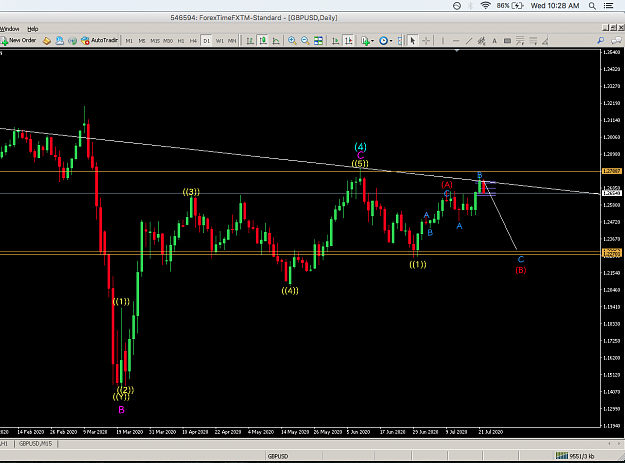The height and width of the screenshot is (463, 625).
Task: Select the trendline drawing tool
Action: coord(469,41)
